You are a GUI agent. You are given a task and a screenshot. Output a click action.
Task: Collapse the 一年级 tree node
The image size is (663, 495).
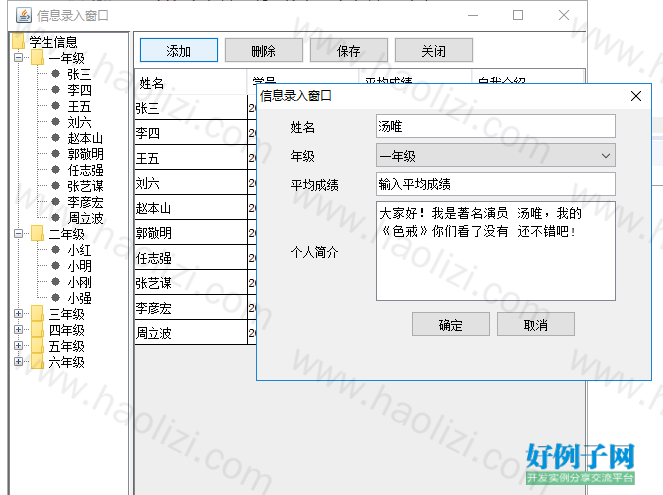[18, 57]
